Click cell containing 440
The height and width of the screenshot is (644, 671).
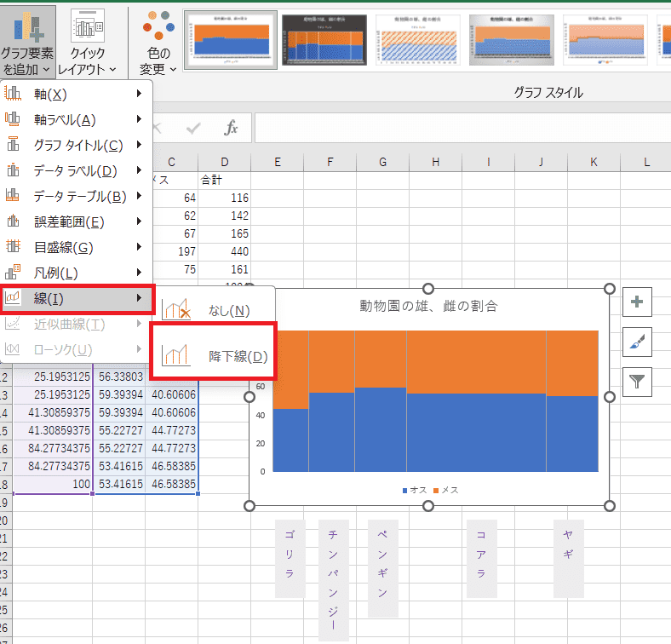pos(225,251)
